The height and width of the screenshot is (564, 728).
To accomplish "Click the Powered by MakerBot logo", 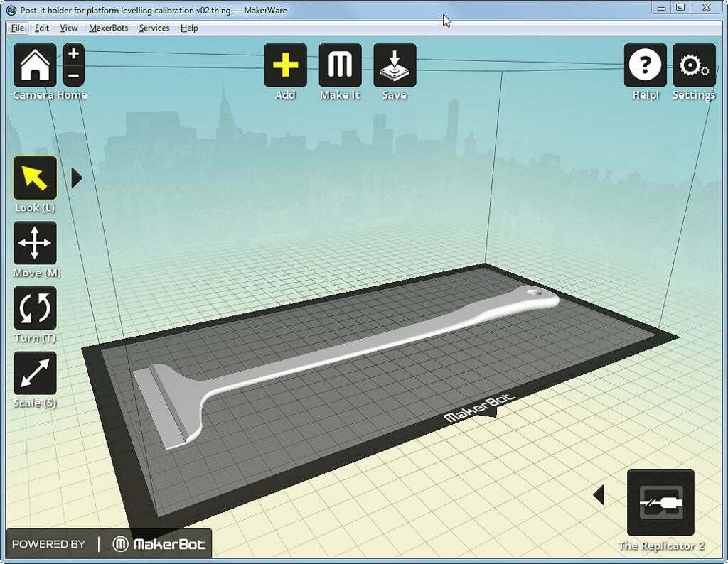I will (x=109, y=543).
